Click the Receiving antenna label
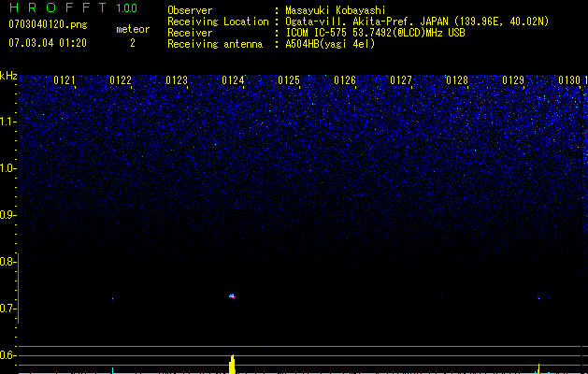588x374 pixels. pos(215,44)
